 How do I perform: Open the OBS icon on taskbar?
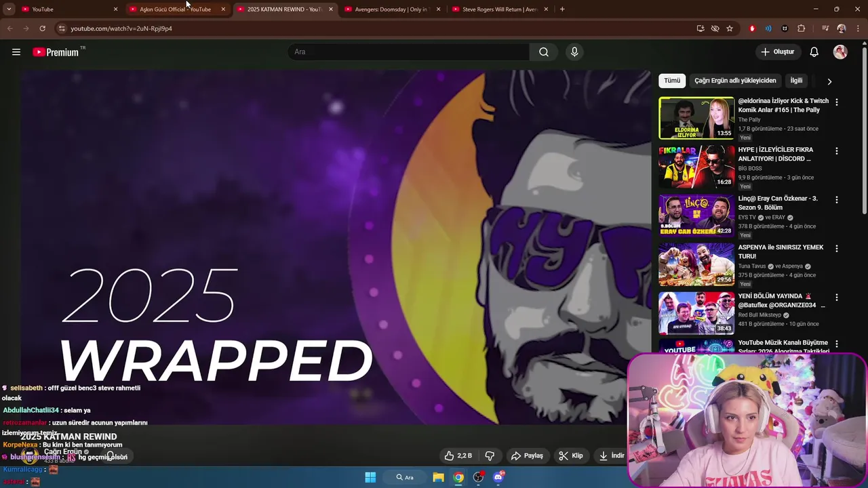pyautogui.click(x=479, y=477)
